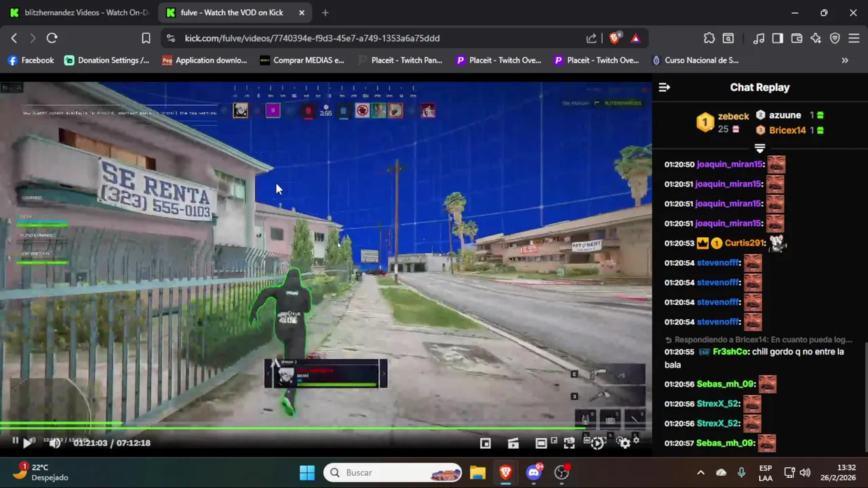The width and height of the screenshot is (868, 488).
Task: Open the Brave main hamburger menu
Action: click(x=854, y=39)
